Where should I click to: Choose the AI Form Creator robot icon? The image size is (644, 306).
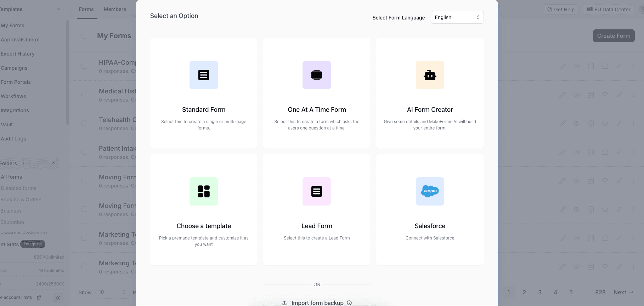[430, 75]
